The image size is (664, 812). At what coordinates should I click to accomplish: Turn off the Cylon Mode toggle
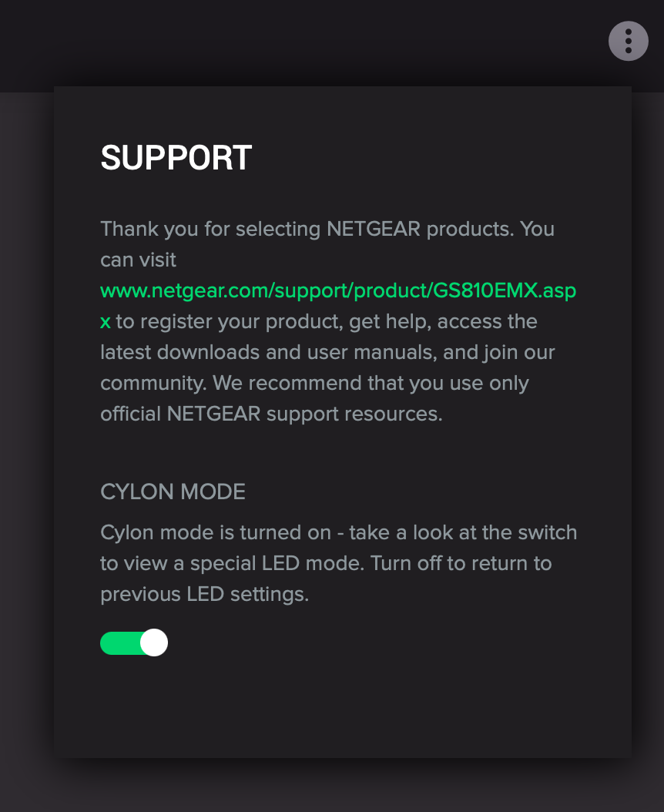(x=134, y=643)
